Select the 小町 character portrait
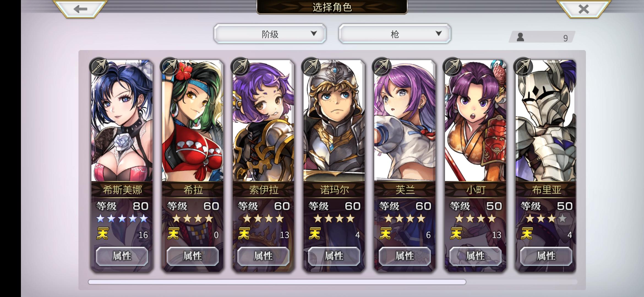Viewport: 644px width, 297px height. pyautogui.click(x=476, y=120)
